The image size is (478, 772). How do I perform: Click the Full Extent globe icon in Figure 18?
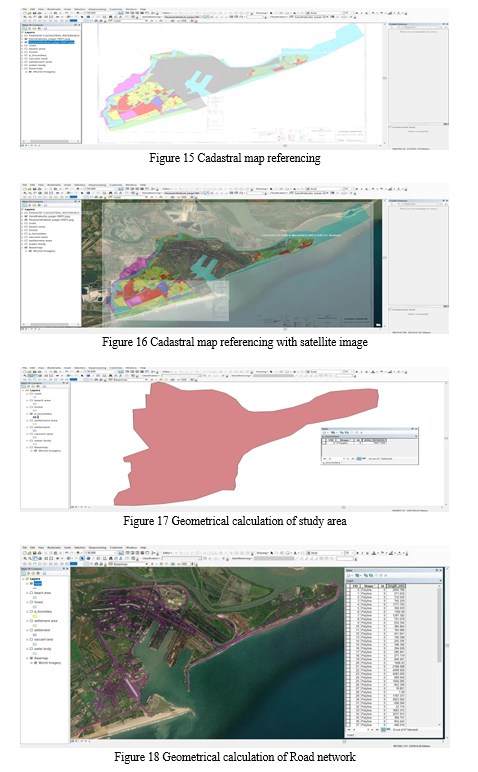coord(40,558)
